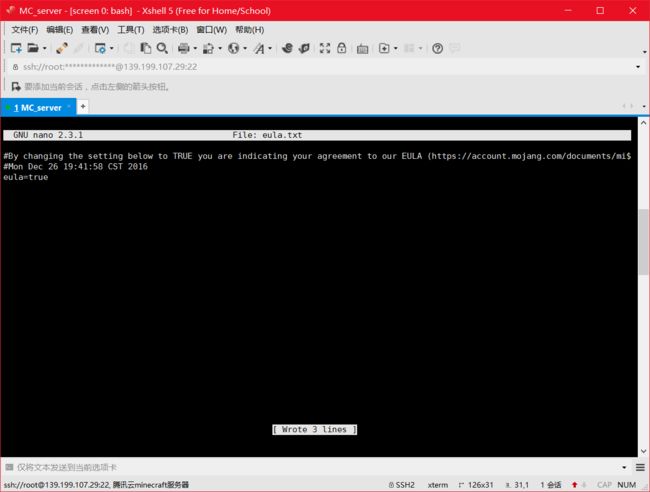The image size is (650, 492).
Task: Click the Paste clipboard icon
Action: pyautogui.click(x=146, y=48)
